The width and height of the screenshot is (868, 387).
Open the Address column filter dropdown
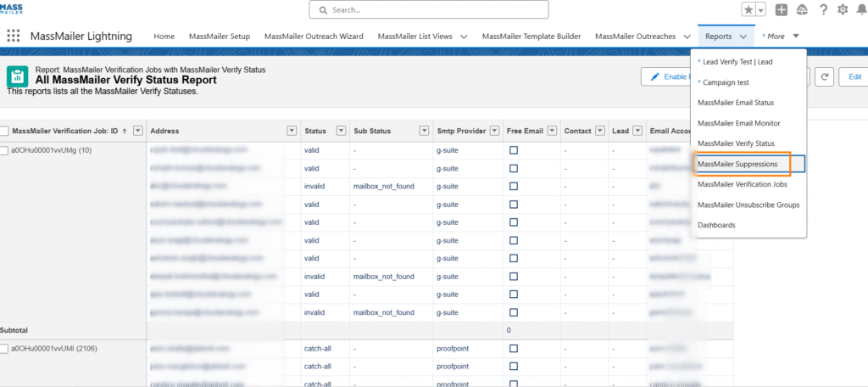coord(292,131)
